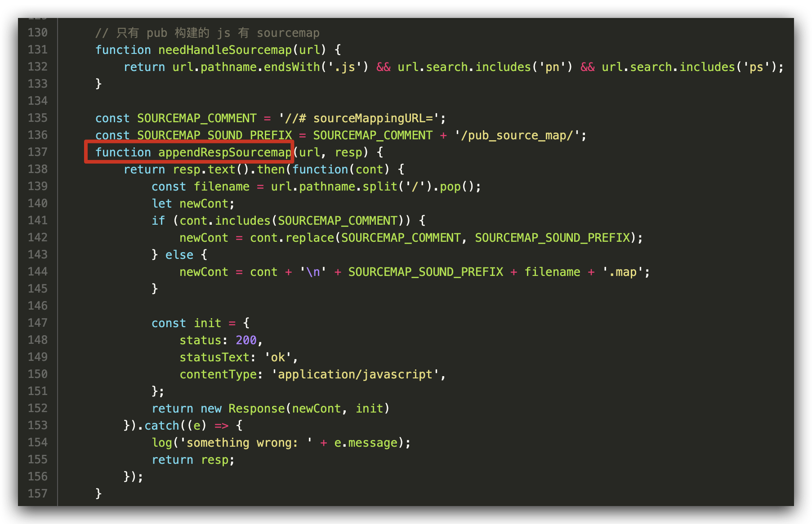
Task: Click line number 144 in the gutter
Action: pyautogui.click(x=38, y=272)
